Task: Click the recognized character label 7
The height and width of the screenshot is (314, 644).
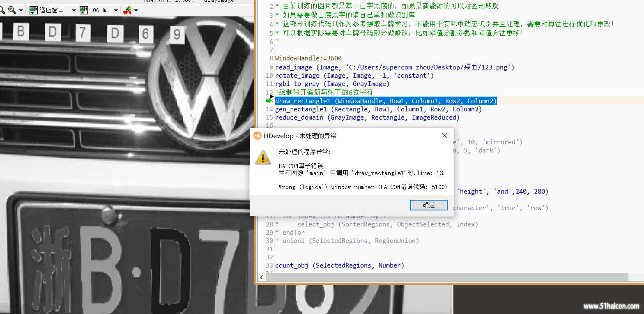Action: pos(83,33)
